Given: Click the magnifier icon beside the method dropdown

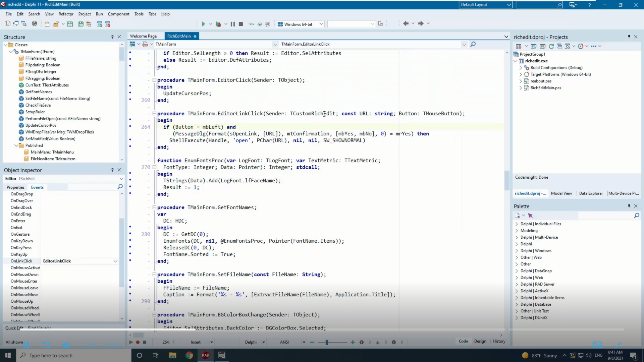Looking at the screenshot, I should pos(473,44).
